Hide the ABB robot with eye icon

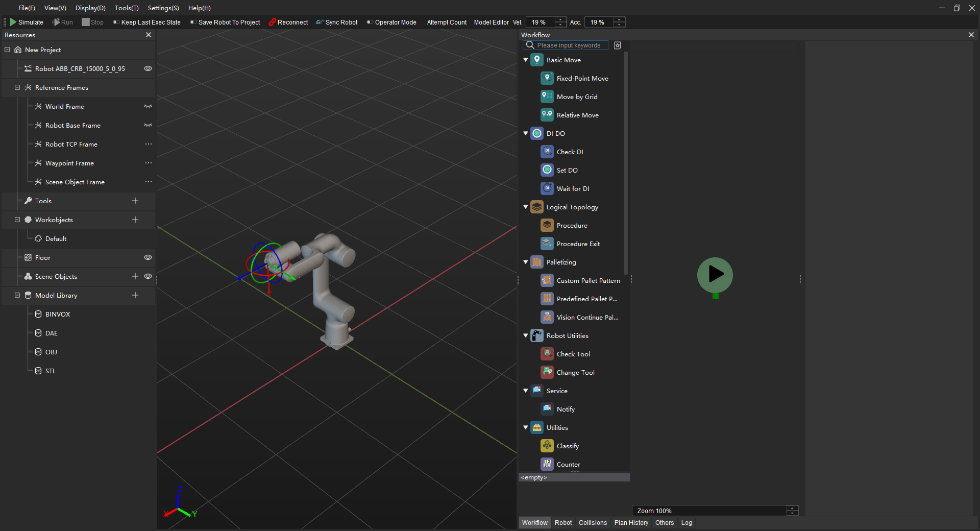coord(148,69)
